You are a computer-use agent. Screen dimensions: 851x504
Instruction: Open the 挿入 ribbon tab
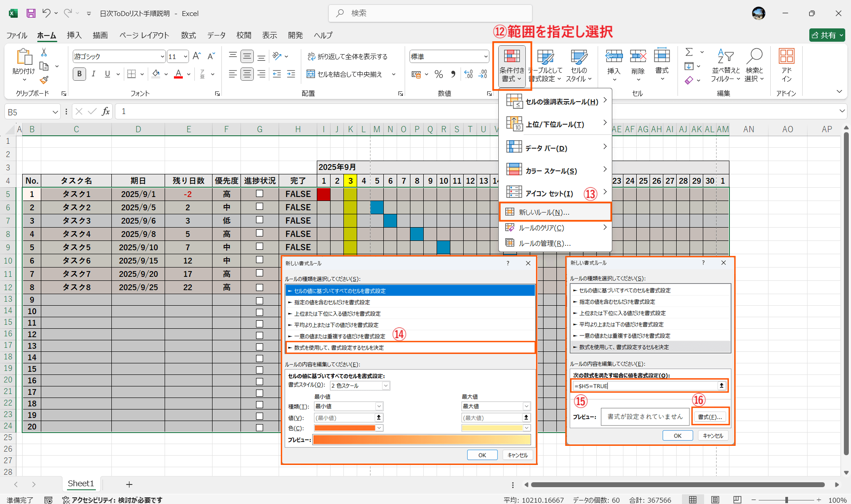click(74, 35)
